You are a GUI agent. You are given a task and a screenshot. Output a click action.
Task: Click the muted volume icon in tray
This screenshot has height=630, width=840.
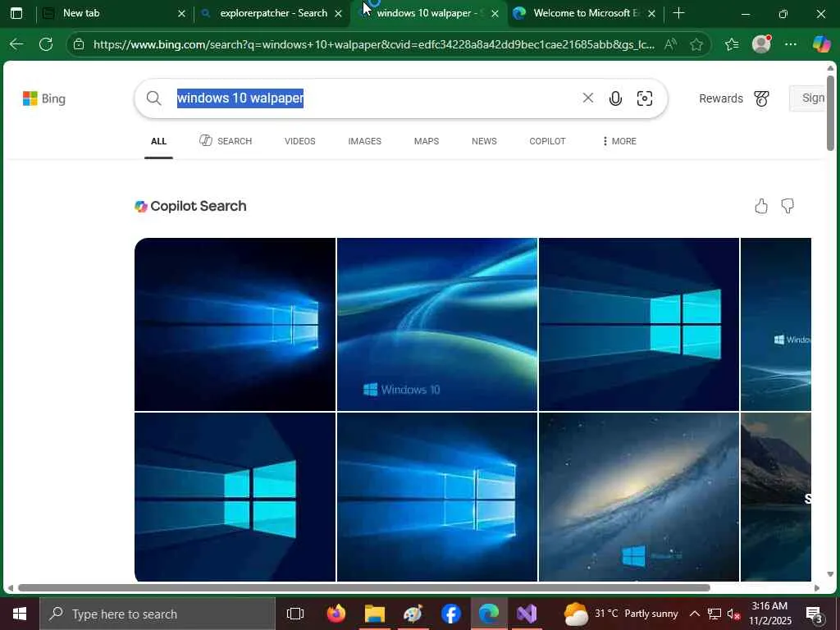pyautogui.click(x=733, y=614)
